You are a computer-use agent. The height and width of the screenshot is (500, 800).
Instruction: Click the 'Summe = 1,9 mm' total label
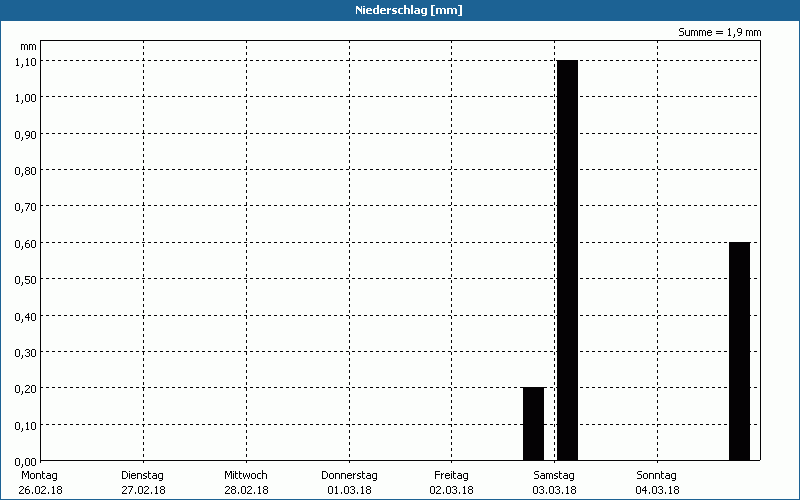coord(719,32)
